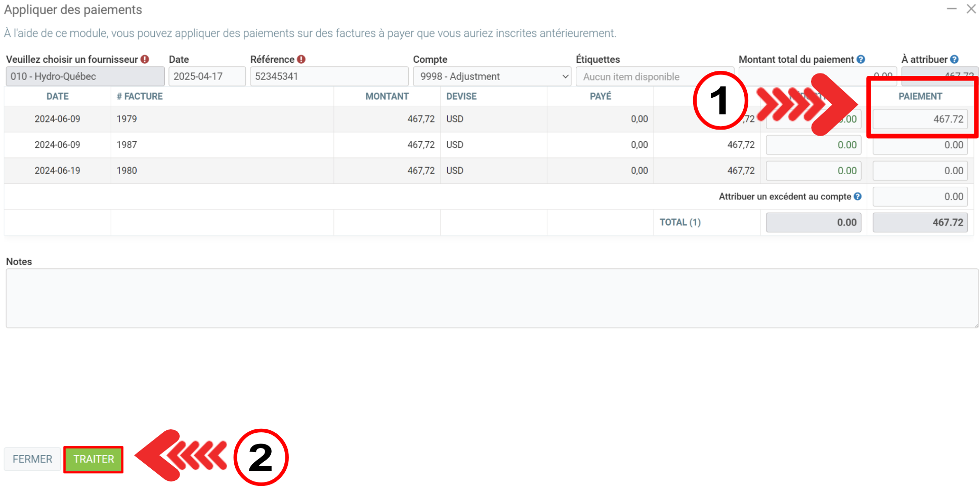Close the Appliquer des paiements window
980x487 pixels.
click(x=971, y=9)
